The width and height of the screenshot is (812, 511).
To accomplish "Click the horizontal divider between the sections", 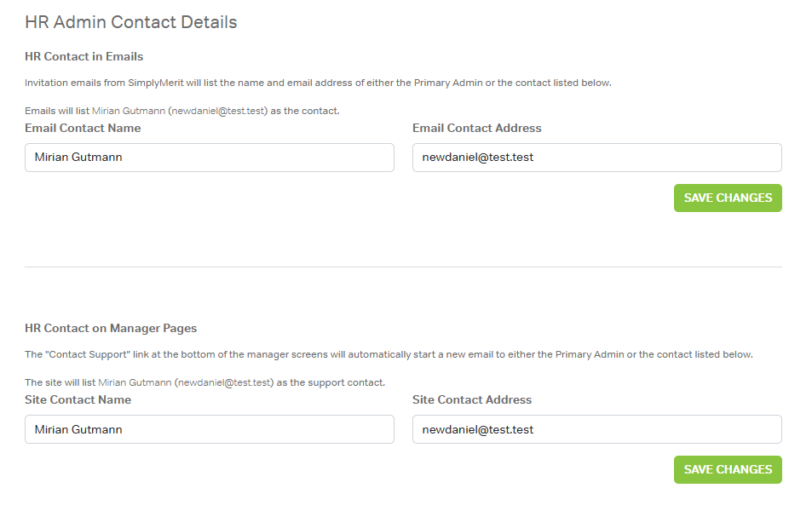I will click(x=403, y=267).
